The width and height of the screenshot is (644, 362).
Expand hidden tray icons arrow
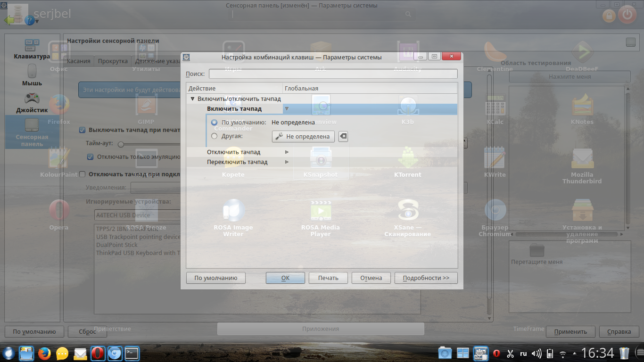pyautogui.click(x=575, y=353)
